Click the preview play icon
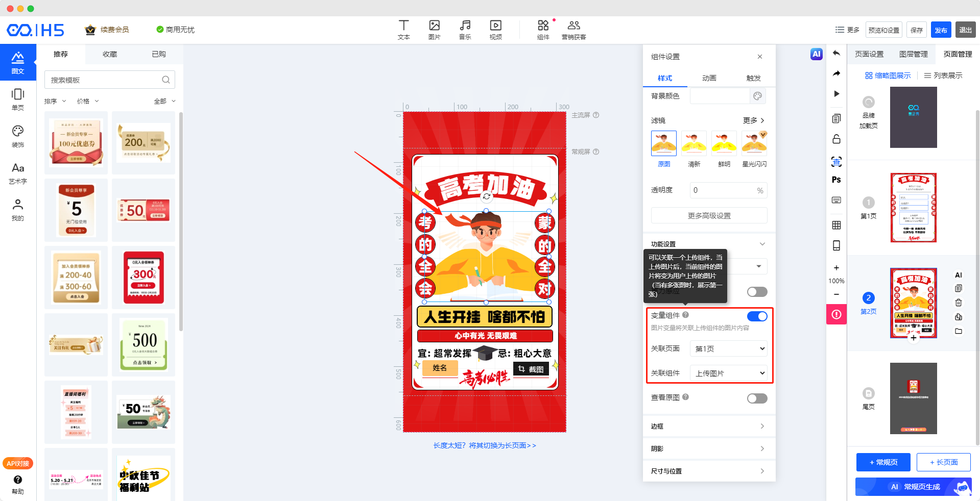The width and height of the screenshot is (980, 501). click(x=836, y=94)
